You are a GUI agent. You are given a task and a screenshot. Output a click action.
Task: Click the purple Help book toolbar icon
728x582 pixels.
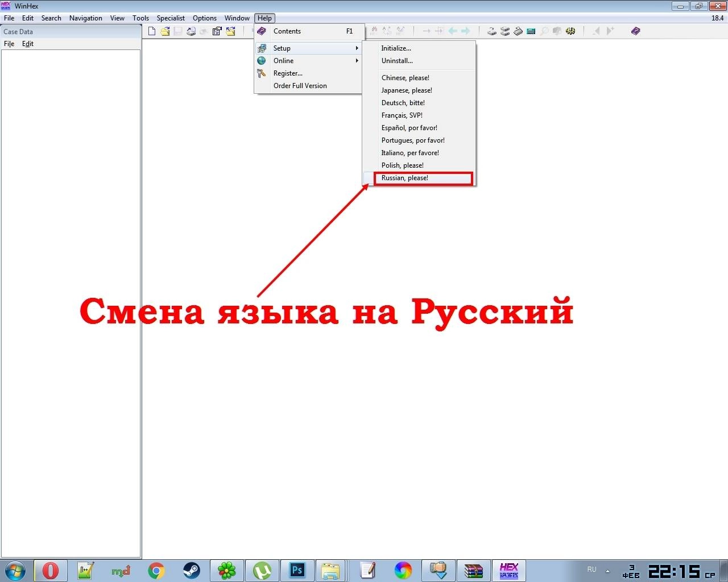coord(636,31)
